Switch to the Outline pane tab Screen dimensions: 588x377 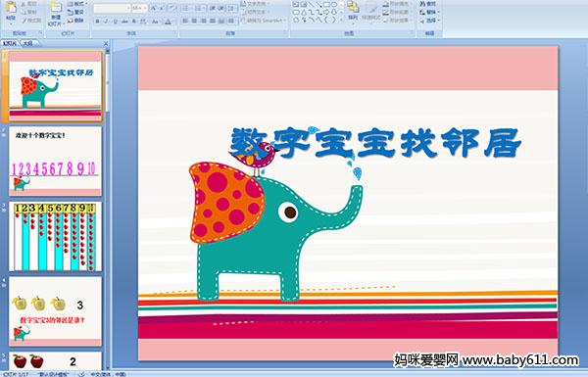(x=27, y=43)
